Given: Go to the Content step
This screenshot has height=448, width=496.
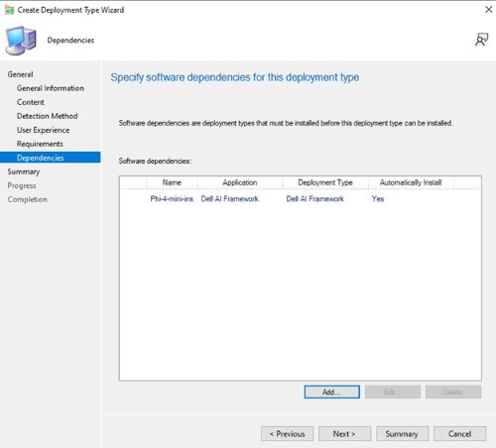Looking at the screenshot, I should [x=31, y=102].
